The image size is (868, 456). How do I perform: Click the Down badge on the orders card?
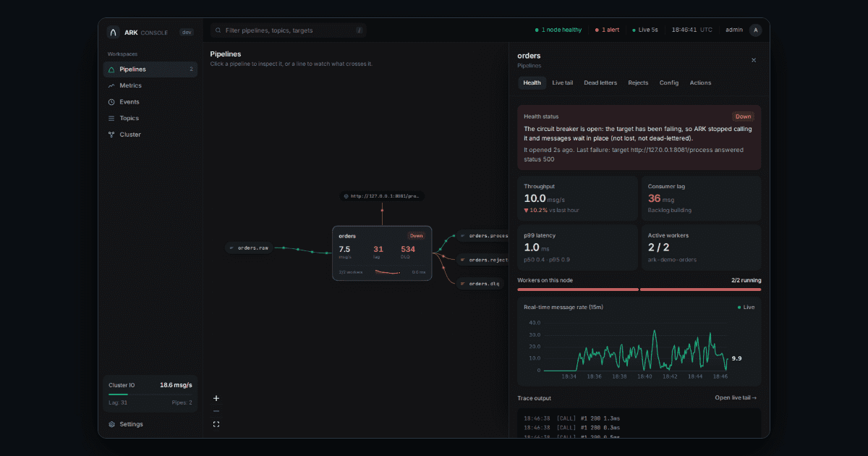click(x=417, y=235)
